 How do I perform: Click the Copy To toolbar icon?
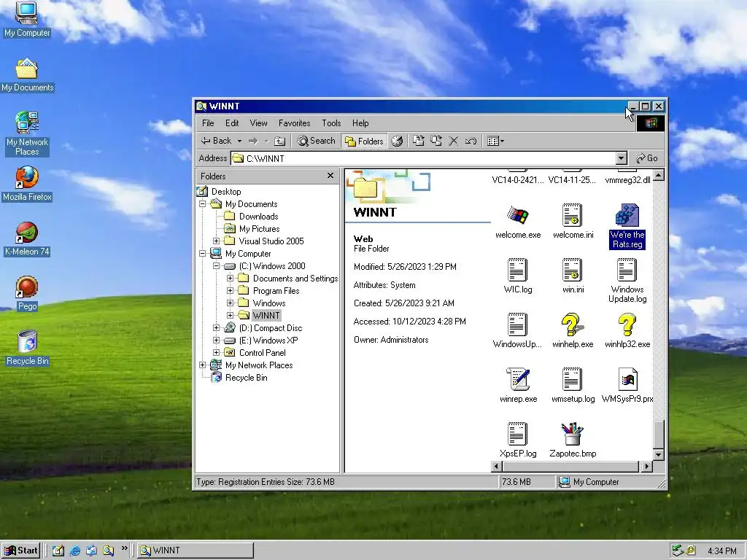click(x=436, y=141)
